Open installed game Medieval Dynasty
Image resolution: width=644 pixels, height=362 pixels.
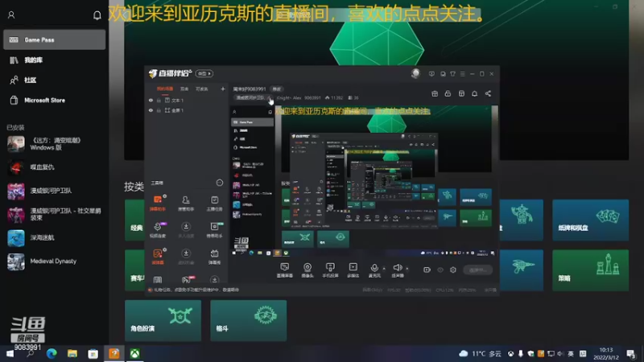54,261
